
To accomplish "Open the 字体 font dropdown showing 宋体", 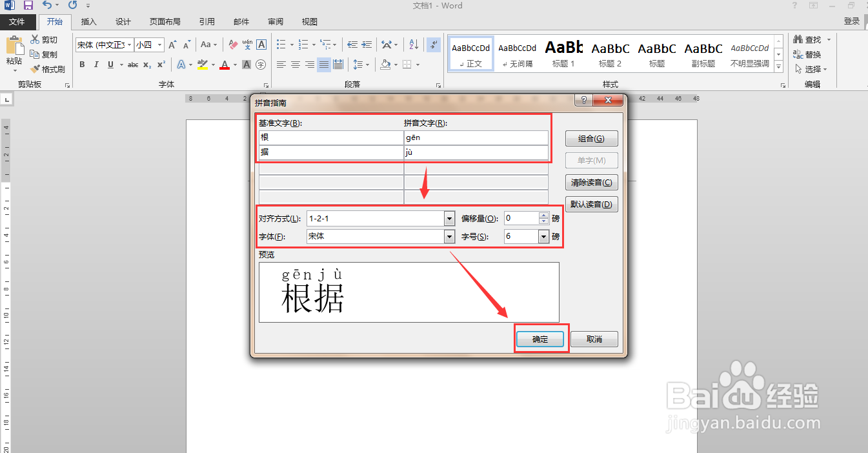I will pos(449,236).
